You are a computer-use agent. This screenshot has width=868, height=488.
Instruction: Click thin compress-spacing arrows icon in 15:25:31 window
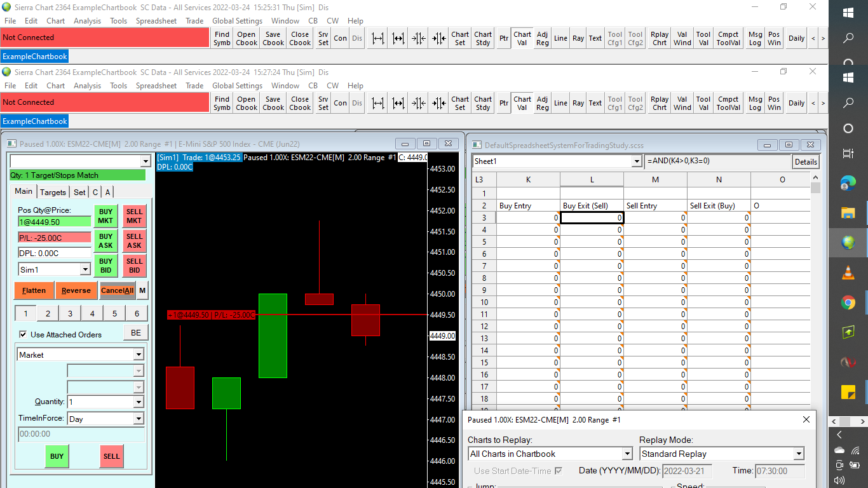tap(419, 38)
